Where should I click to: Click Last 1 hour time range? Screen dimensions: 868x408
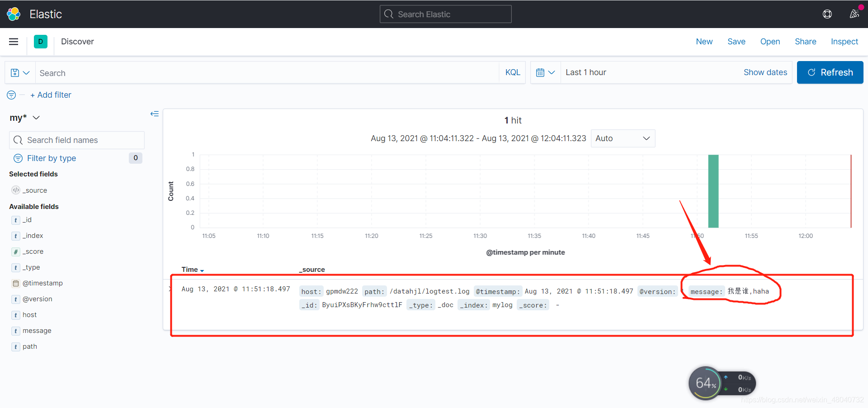click(586, 72)
